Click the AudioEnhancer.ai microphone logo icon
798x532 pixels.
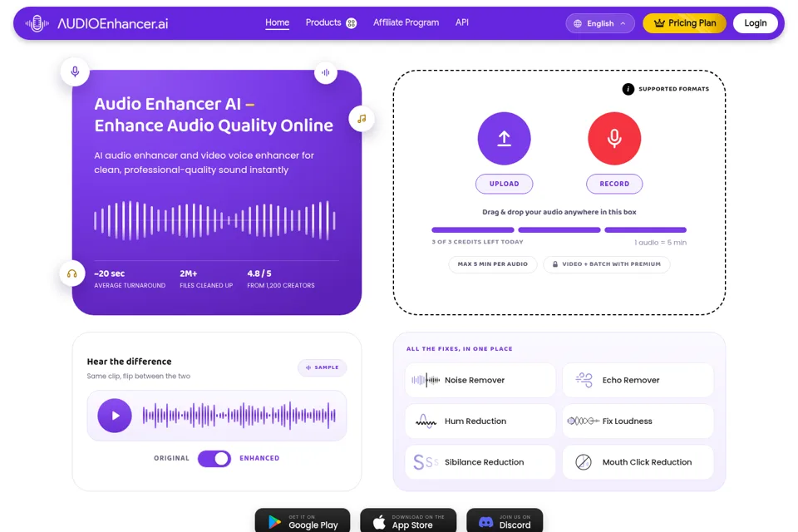37,23
